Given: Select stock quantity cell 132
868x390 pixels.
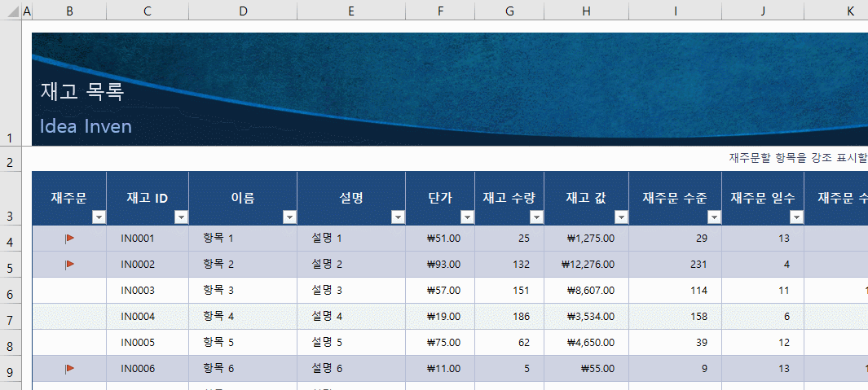Looking at the screenshot, I should pyautogui.click(x=509, y=265).
